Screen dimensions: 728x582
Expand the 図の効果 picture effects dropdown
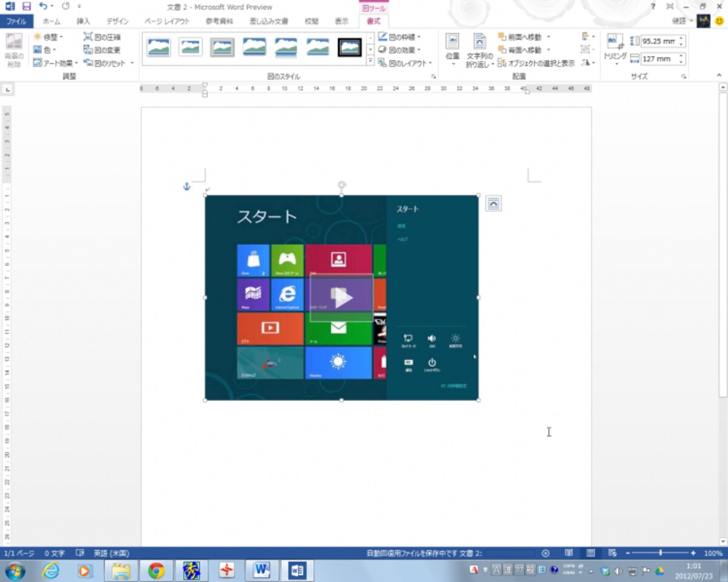[x=400, y=50]
